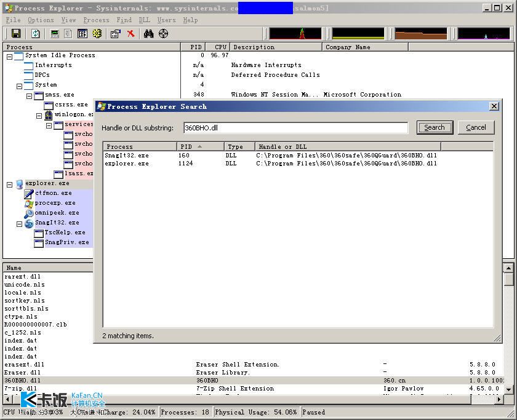Toggle the Show Process Tree toolbar icon
The width and height of the screenshot is (517, 420).
(68, 33)
